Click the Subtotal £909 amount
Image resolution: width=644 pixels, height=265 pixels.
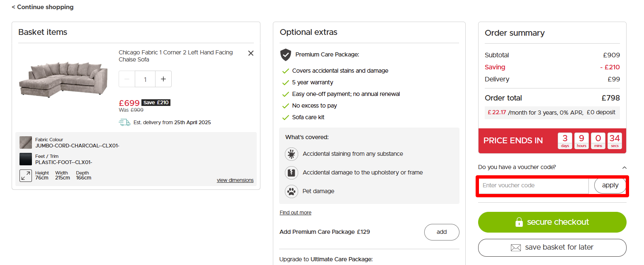point(611,55)
